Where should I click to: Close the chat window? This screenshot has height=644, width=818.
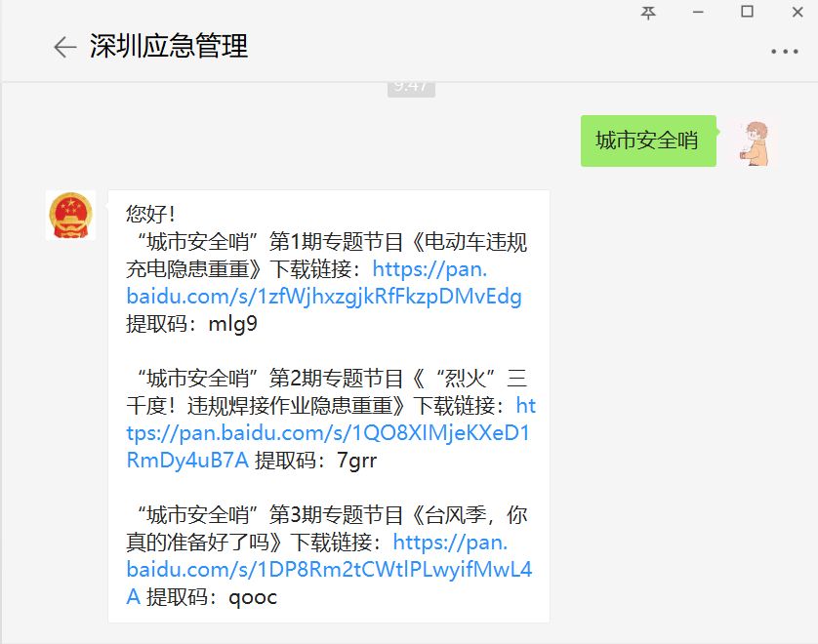[798, 12]
